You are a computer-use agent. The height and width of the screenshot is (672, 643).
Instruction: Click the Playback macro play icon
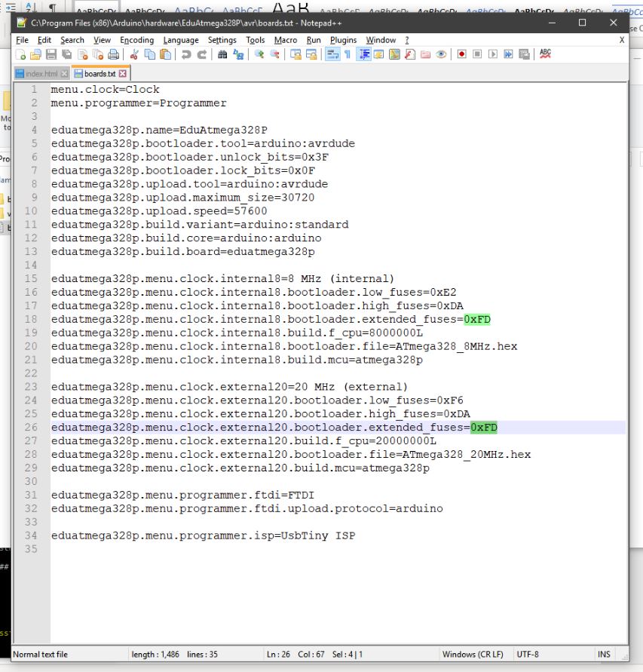pyautogui.click(x=493, y=54)
